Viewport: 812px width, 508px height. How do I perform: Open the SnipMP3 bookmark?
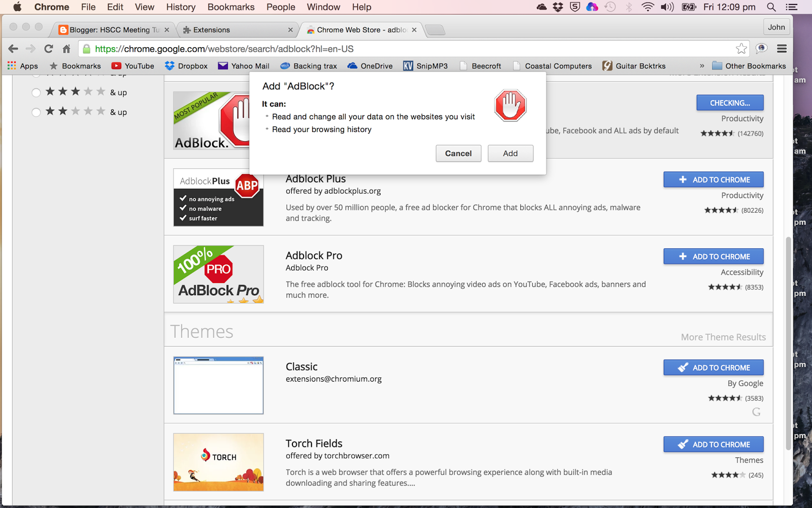click(x=425, y=66)
